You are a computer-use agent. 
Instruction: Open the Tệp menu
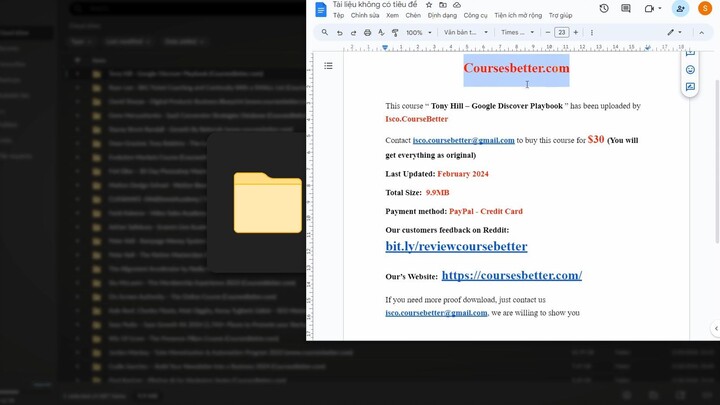coord(338,16)
